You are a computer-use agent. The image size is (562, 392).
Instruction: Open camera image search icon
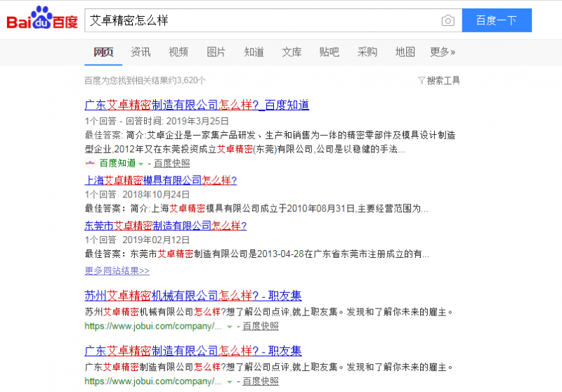coord(447,20)
